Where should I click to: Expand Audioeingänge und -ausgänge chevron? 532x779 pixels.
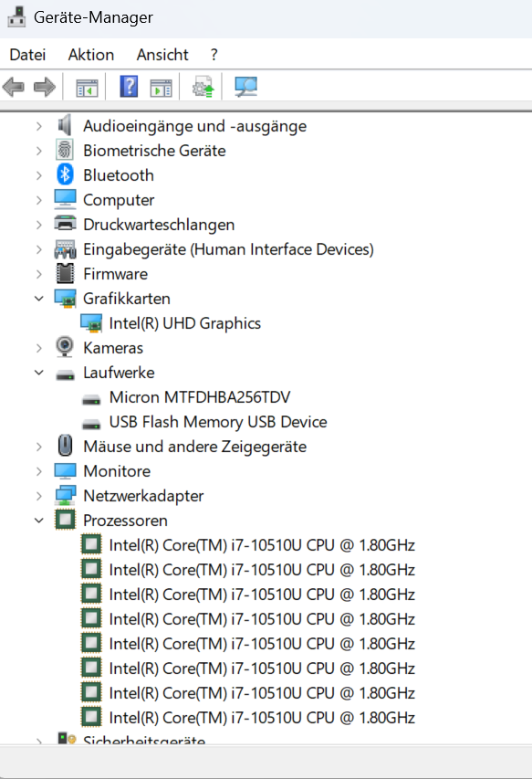tap(38, 126)
